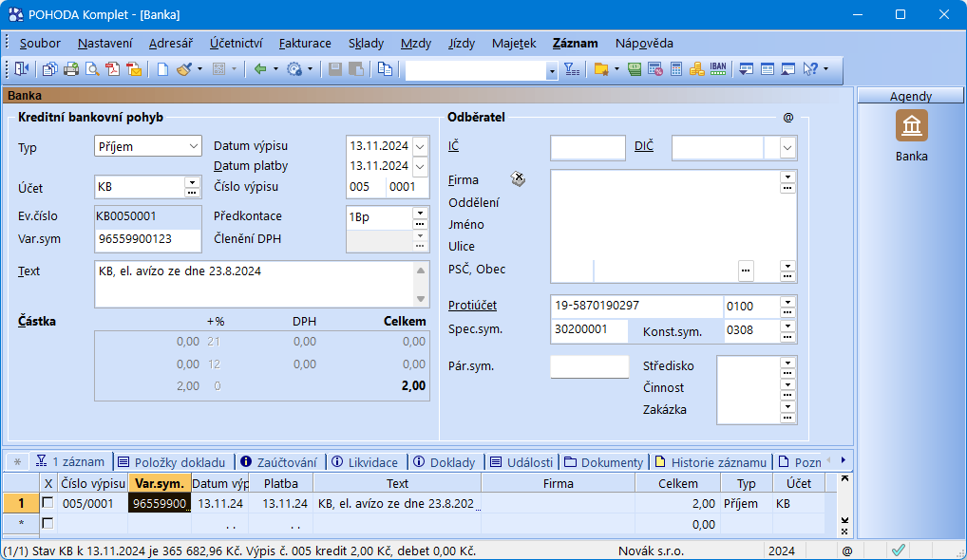Open the brush icon dropdown arrow

pos(199,69)
